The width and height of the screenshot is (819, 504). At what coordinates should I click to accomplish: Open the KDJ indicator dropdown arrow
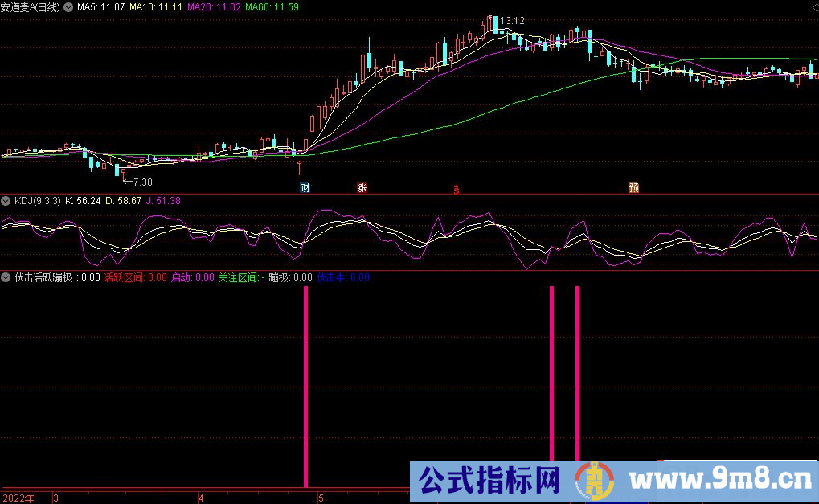click(x=6, y=201)
